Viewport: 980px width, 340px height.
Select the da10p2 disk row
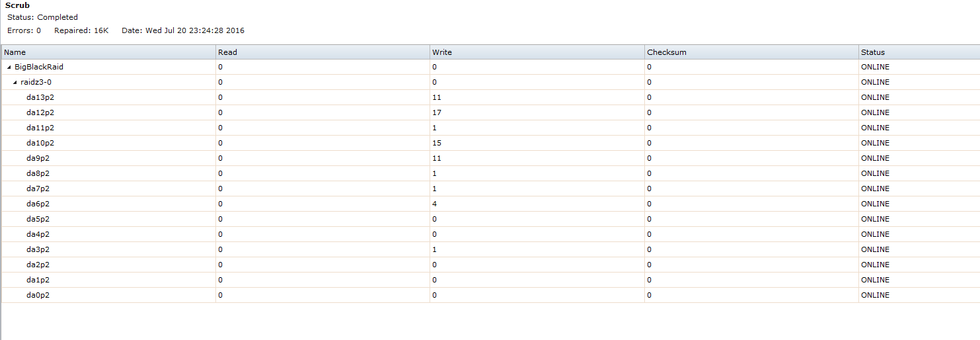point(490,143)
